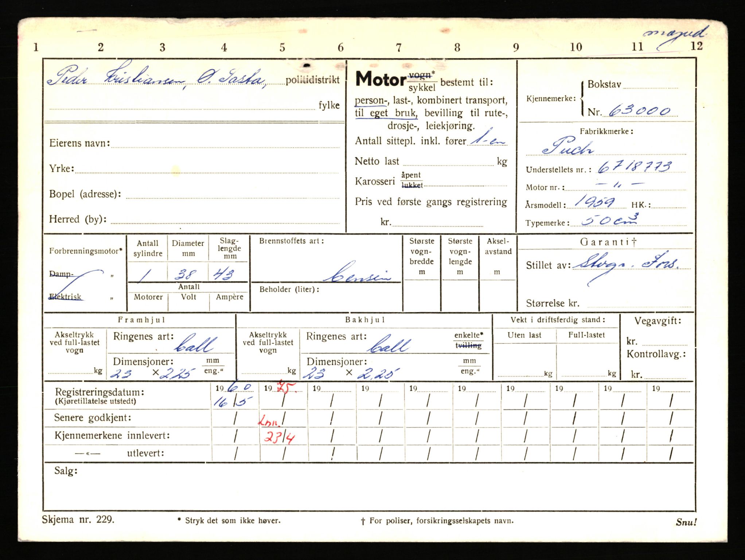Click the crossed-out 'Elektrisk' label
This screenshot has width=745, height=560.
pyautogui.click(x=66, y=297)
